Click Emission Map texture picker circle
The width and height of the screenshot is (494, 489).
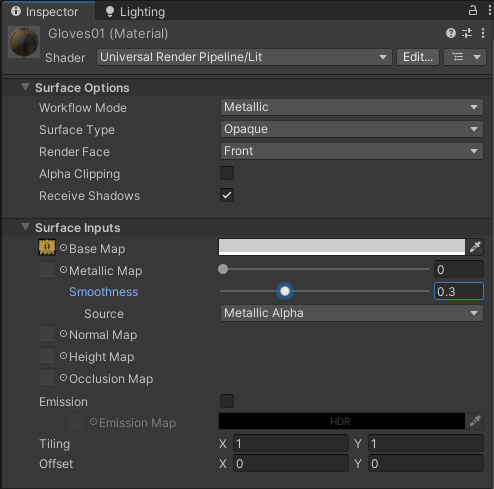point(93,422)
